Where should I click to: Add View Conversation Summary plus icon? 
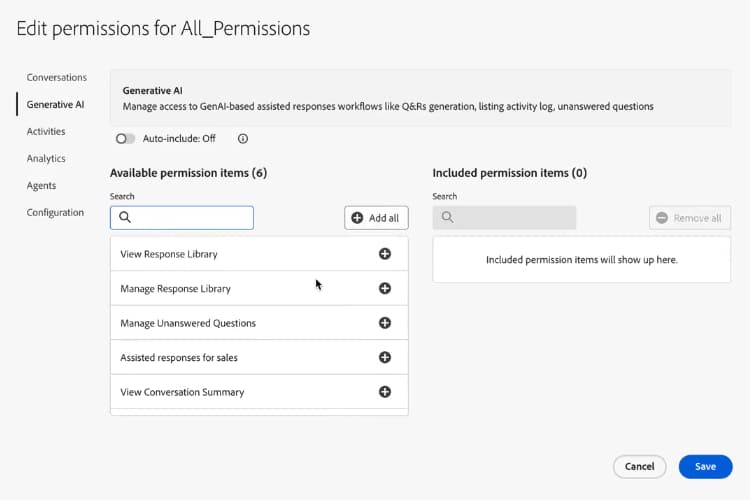[384, 392]
